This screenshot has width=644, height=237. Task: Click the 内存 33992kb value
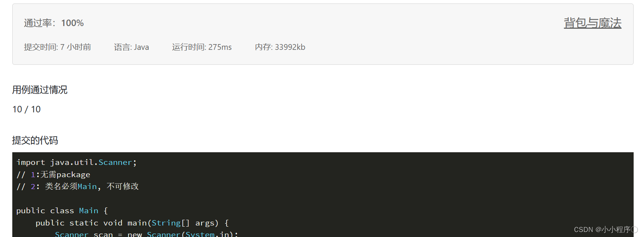pos(280,47)
